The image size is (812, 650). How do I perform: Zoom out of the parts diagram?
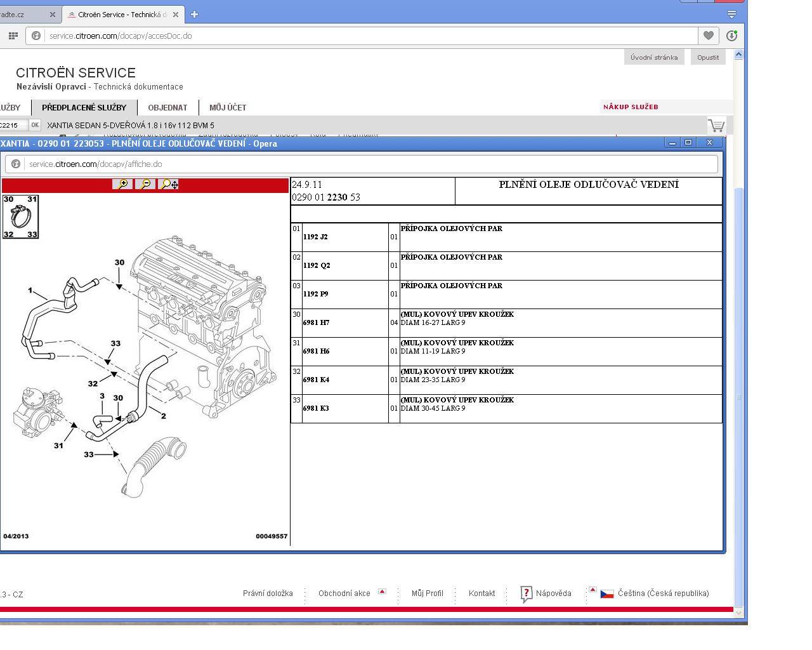pyautogui.click(x=145, y=184)
